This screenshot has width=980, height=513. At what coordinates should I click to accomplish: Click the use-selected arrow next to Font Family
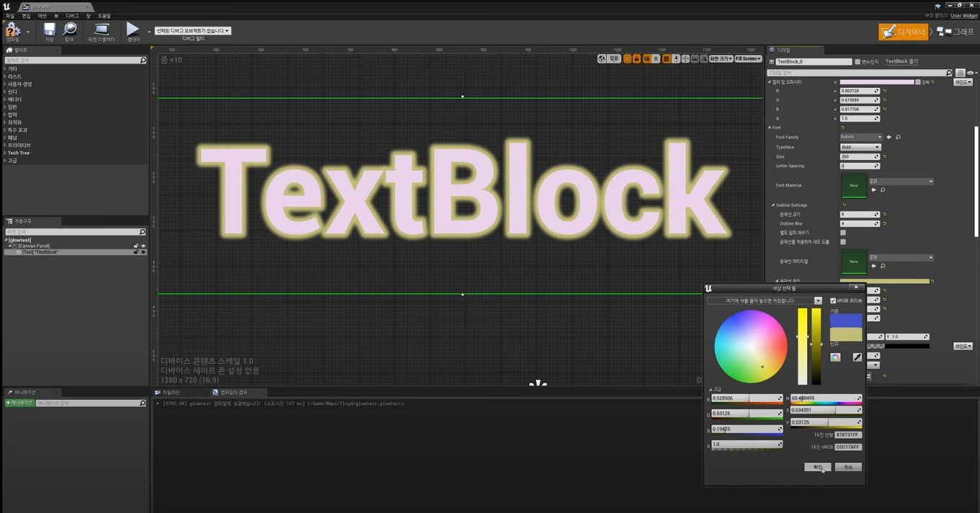[x=888, y=137]
